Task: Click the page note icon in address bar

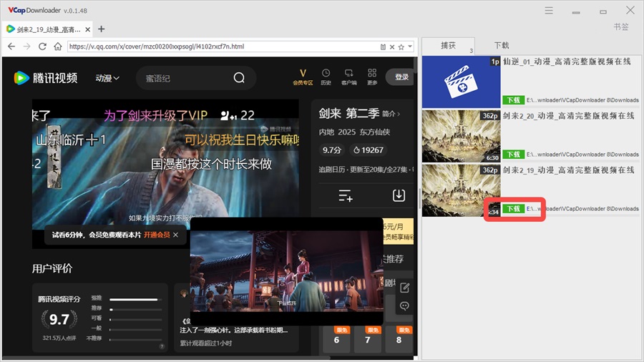Action: (x=383, y=47)
